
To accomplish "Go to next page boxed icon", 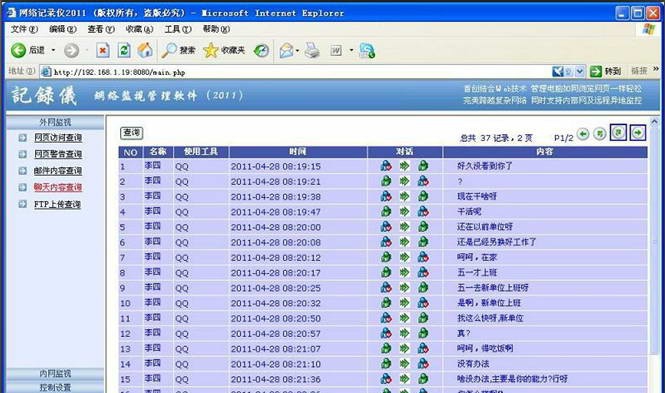I will coord(618,133).
